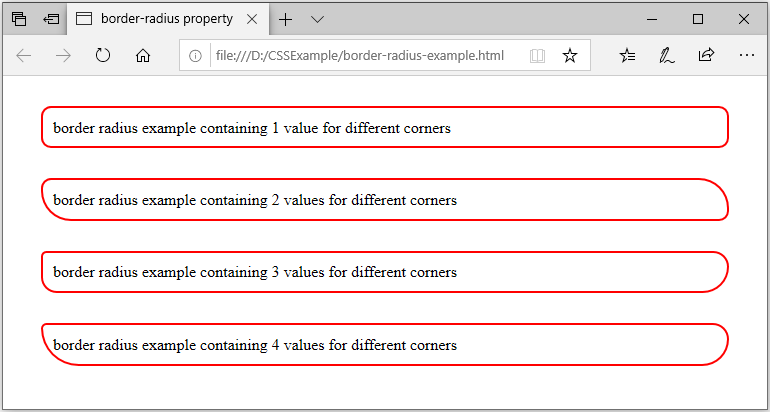Add notes with the pen icon
Viewport: 770px width, 412px height.
click(x=666, y=56)
